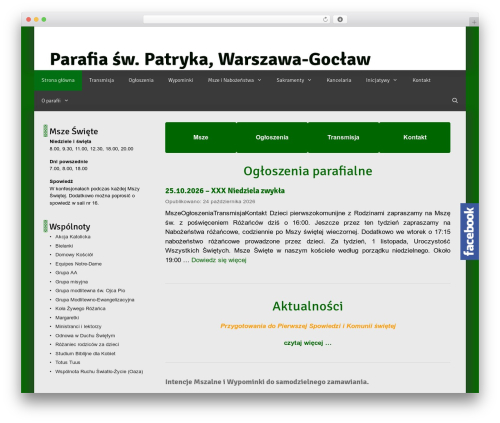Image resolution: width=500 pixels, height=423 pixels.
Task: Click the Ogłoszenia parafialne heading
Action: tap(308, 171)
